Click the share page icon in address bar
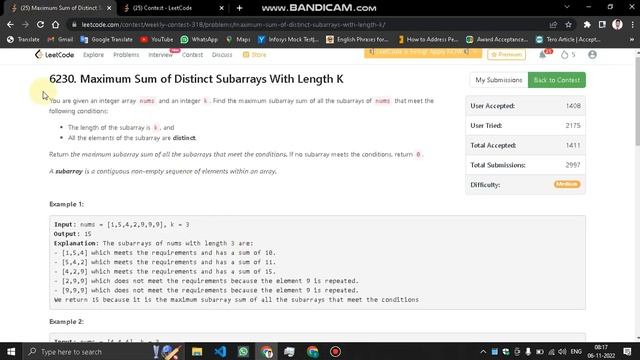The height and width of the screenshot is (360, 640). pyautogui.click(x=553, y=25)
